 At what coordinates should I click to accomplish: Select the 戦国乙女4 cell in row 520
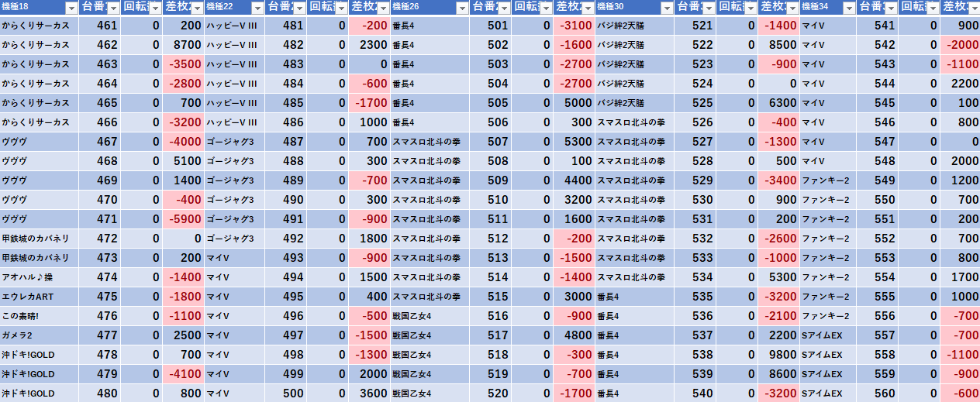[x=430, y=393]
